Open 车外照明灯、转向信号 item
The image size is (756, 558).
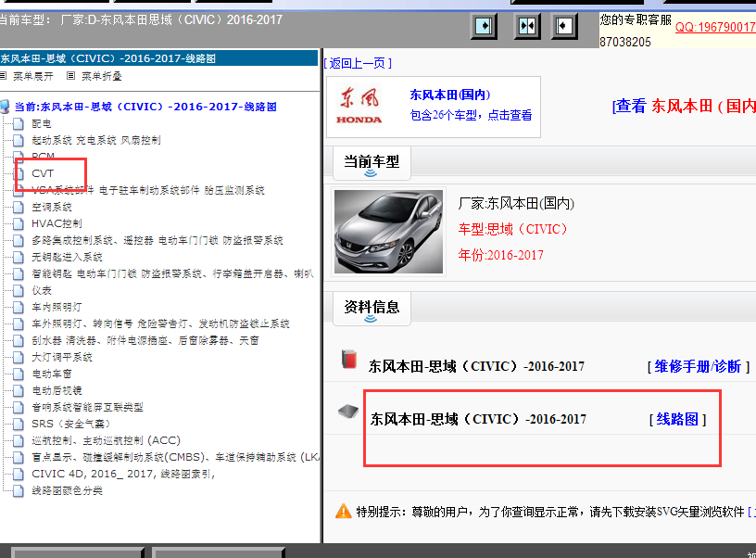coord(160,324)
